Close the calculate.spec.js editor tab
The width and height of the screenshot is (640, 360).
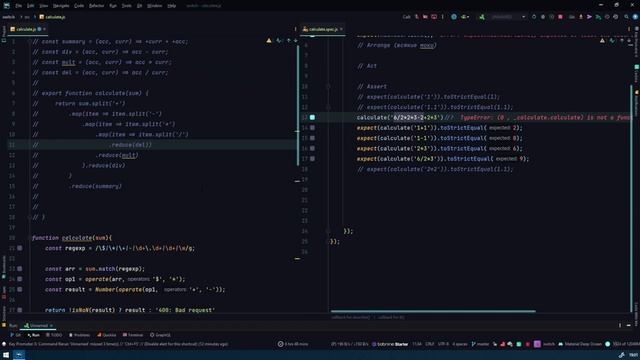(342, 29)
